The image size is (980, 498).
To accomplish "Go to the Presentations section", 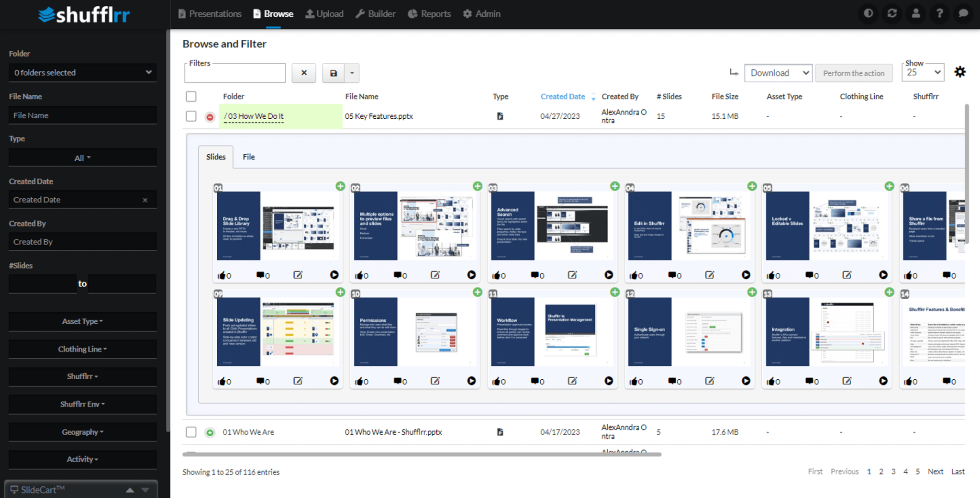I will point(209,14).
